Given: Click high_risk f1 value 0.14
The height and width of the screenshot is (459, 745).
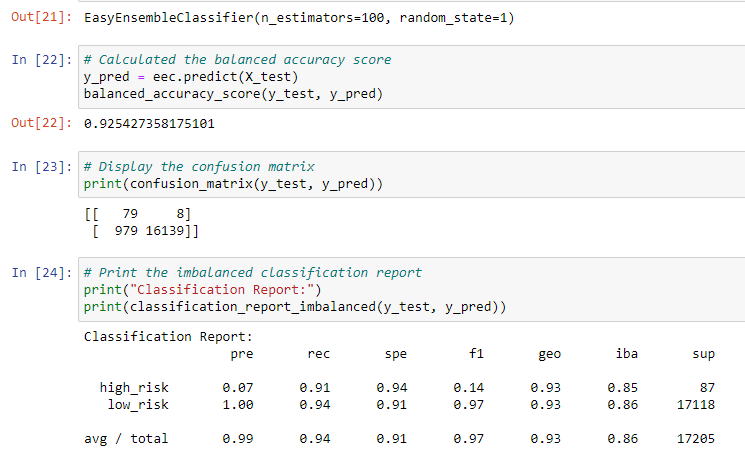Looking at the screenshot, I should point(468,388).
